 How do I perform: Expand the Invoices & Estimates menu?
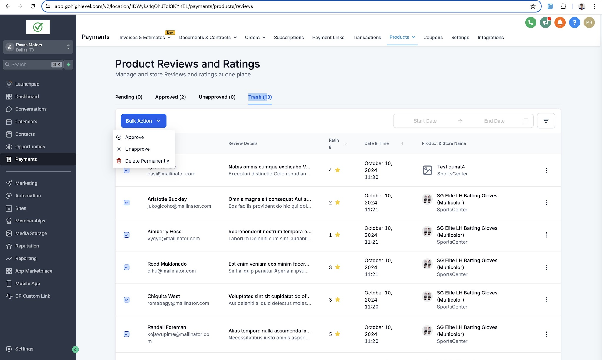[145, 38]
